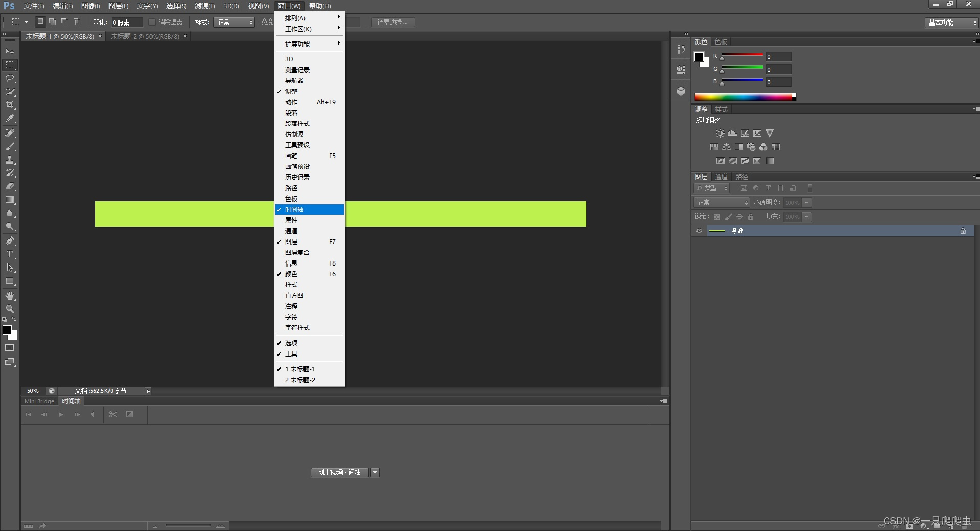Image resolution: width=980 pixels, height=531 pixels.
Task: Click the scissors split icon in timeline
Action: point(113,414)
